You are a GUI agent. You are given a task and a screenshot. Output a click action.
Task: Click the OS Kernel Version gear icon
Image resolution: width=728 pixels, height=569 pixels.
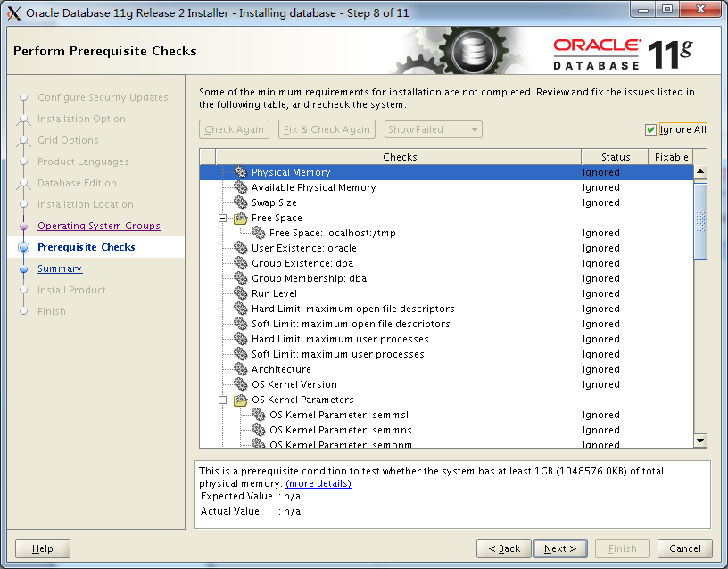[241, 384]
